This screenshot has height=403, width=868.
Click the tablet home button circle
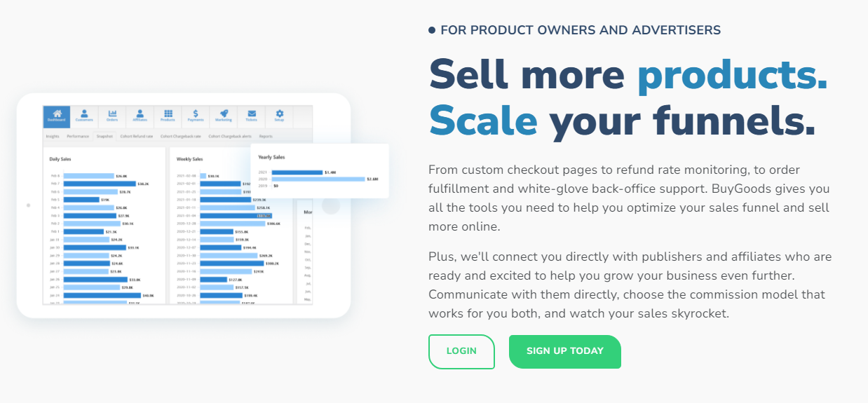331,205
